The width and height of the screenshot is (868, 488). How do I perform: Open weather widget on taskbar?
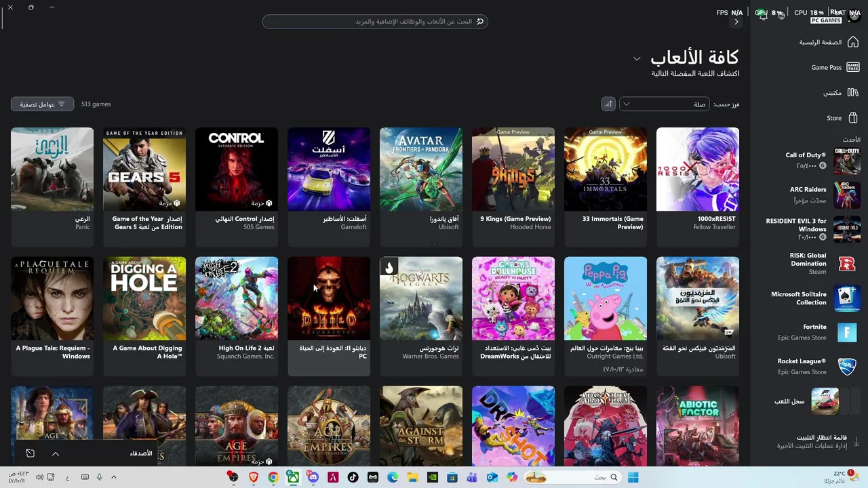[x=841, y=477]
